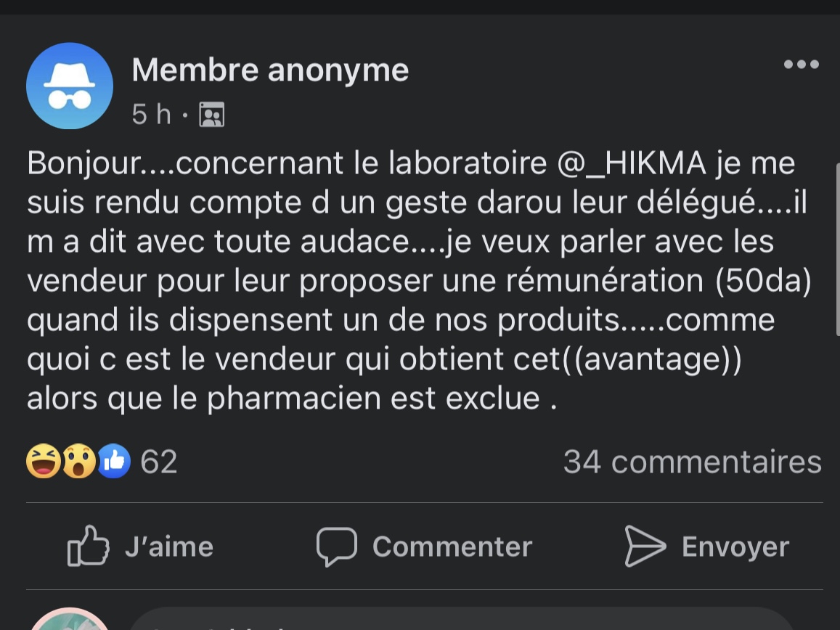The height and width of the screenshot is (630, 840).
Task: Click the anonymous member avatar icon
Action: (70, 86)
